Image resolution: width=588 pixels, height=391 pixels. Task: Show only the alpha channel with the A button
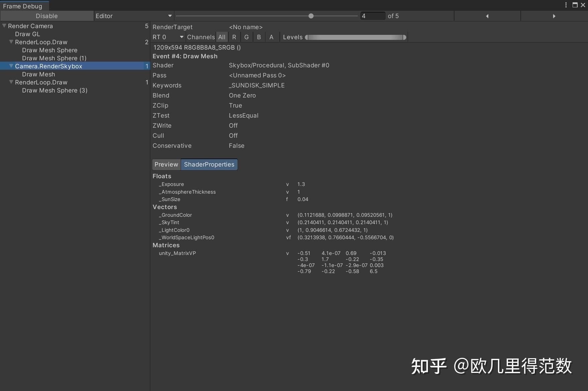[x=271, y=37]
